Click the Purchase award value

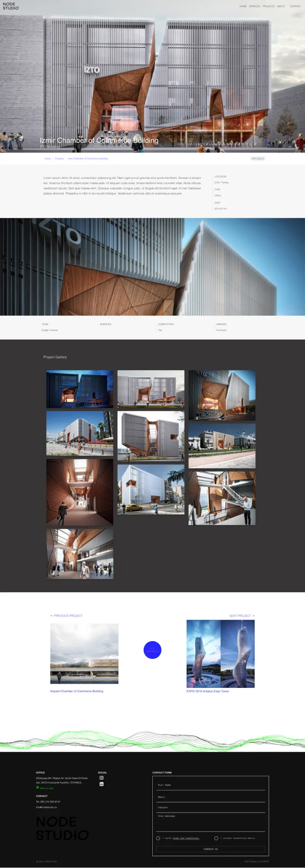click(221, 330)
